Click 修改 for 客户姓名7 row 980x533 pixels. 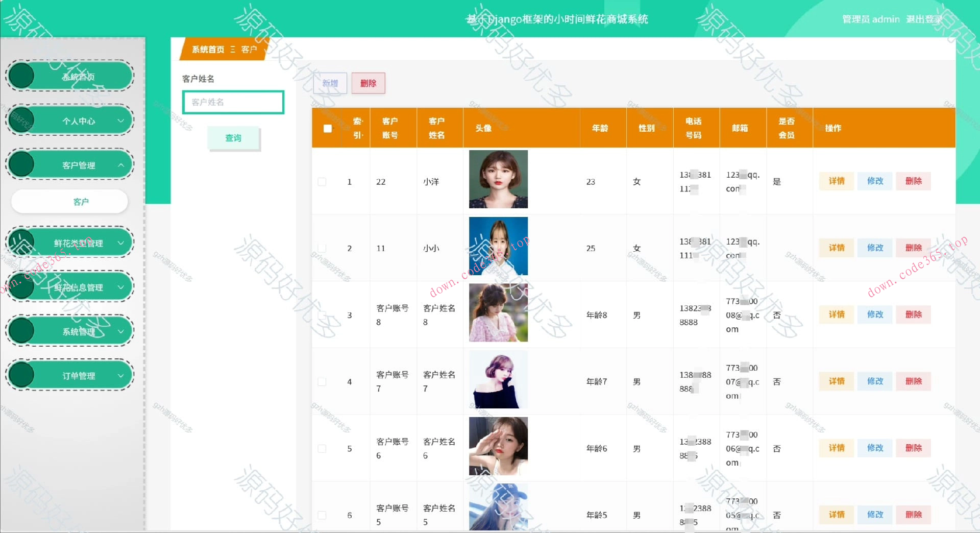click(875, 381)
